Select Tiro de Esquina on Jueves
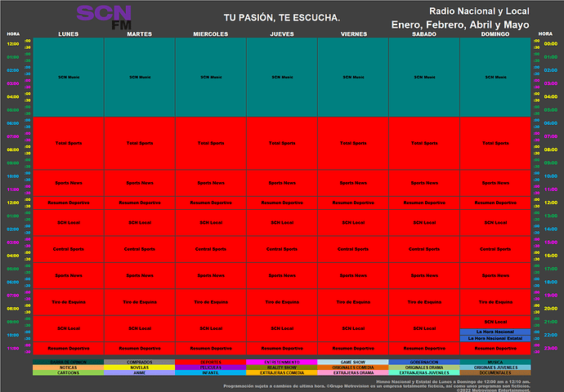 point(282,302)
